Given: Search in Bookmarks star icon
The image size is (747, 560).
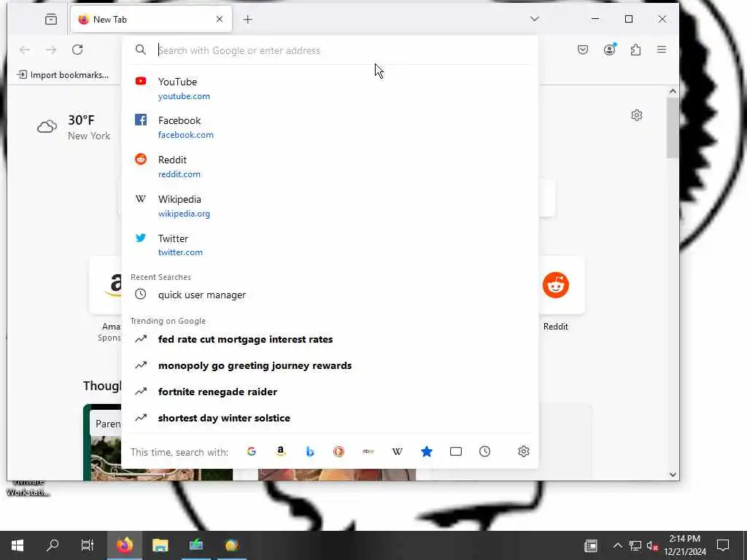Looking at the screenshot, I should [427, 451].
